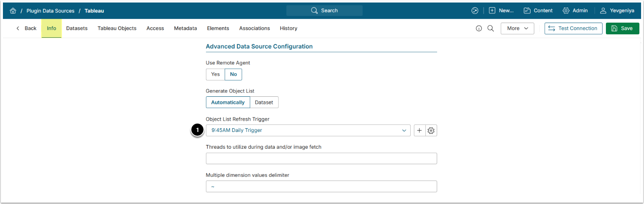The height and width of the screenshot is (204, 644).
Task: Switch to the Datasets tab
Action: click(x=77, y=28)
